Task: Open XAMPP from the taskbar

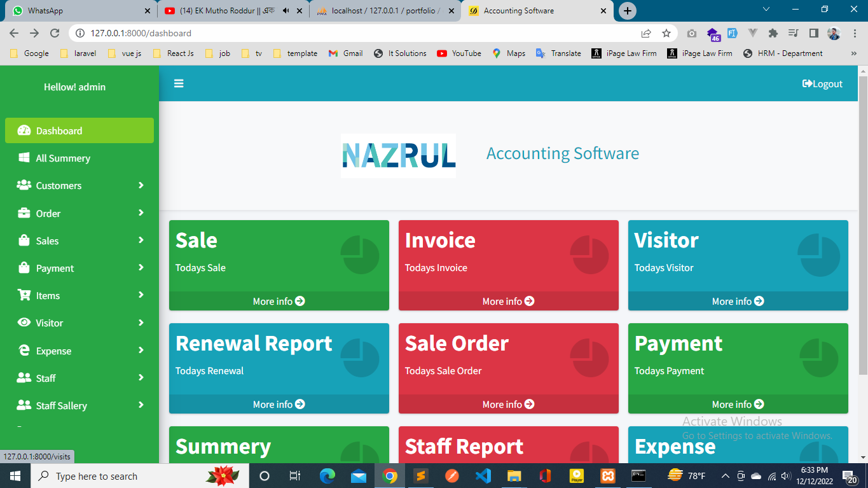Action: (x=607, y=476)
